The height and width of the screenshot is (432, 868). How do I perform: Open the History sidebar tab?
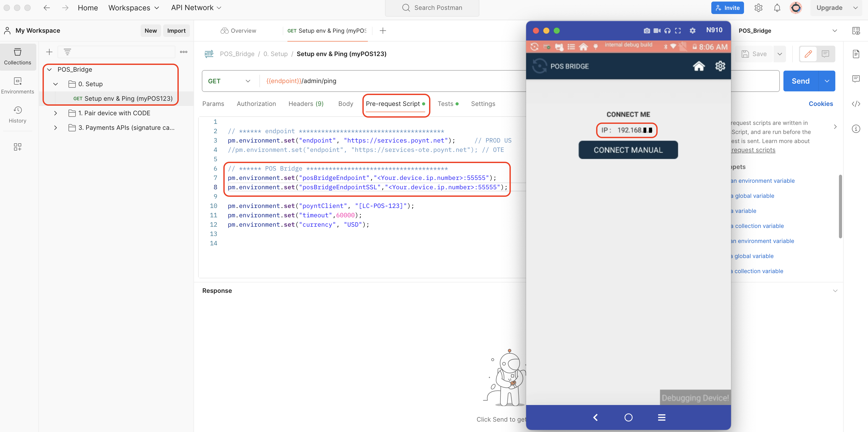pyautogui.click(x=18, y=115)
